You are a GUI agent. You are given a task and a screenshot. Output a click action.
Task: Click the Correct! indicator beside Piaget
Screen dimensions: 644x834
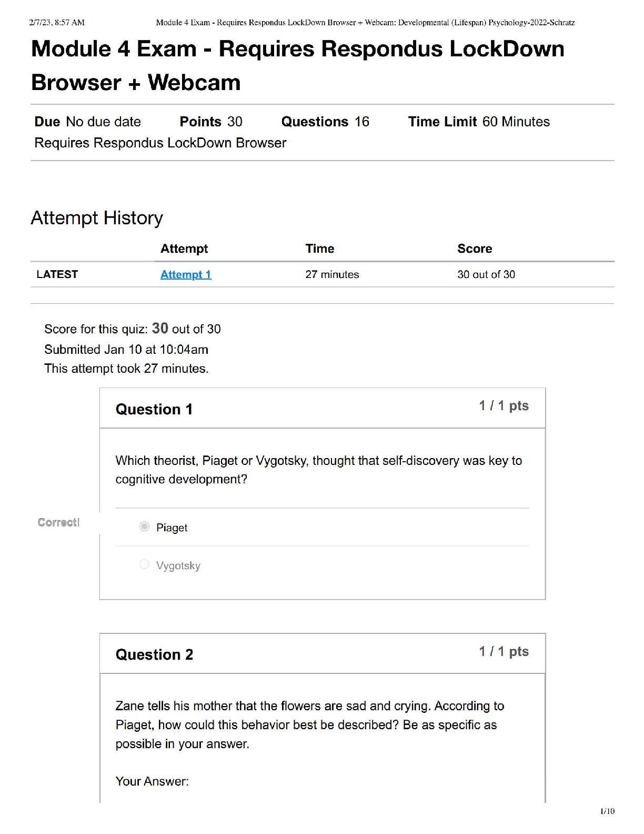59,522
